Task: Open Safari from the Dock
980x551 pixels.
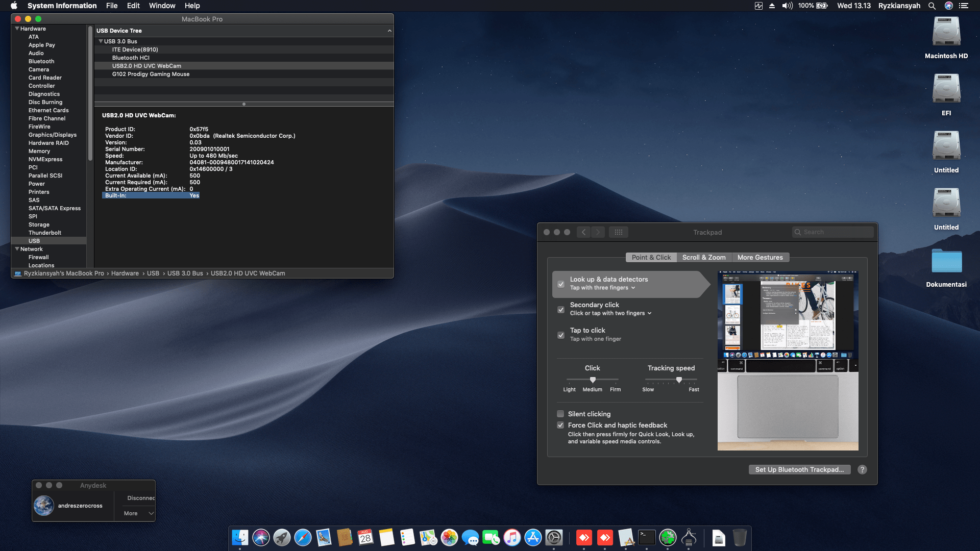Action: pos(302,537)
